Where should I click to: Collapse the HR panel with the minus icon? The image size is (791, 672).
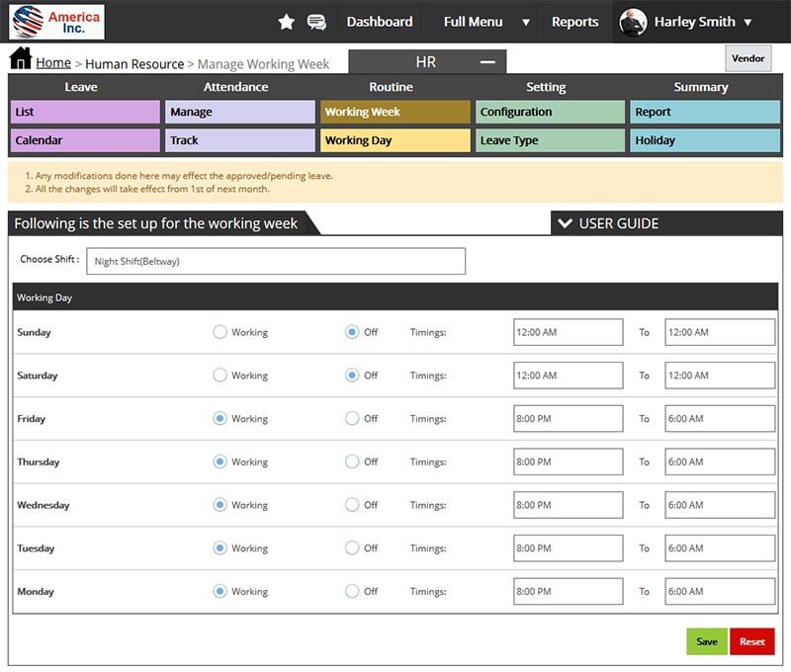coord(487,62)
